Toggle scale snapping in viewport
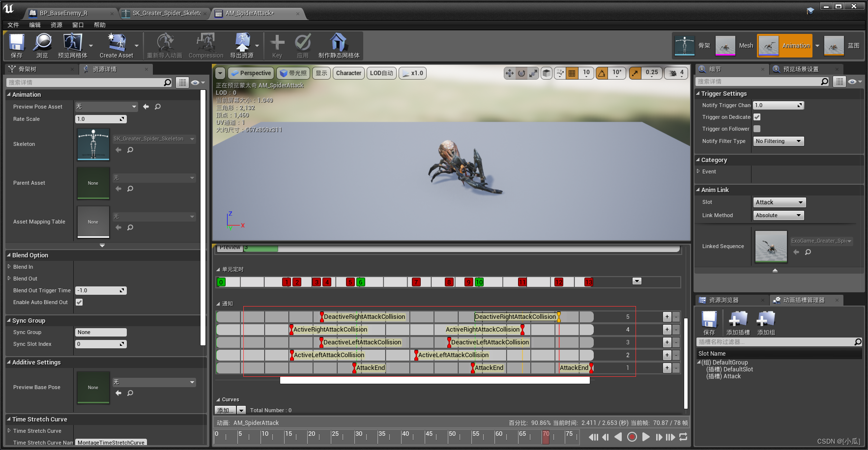The image size is (868, 450). pyautogui.click(x=635, y=73)
